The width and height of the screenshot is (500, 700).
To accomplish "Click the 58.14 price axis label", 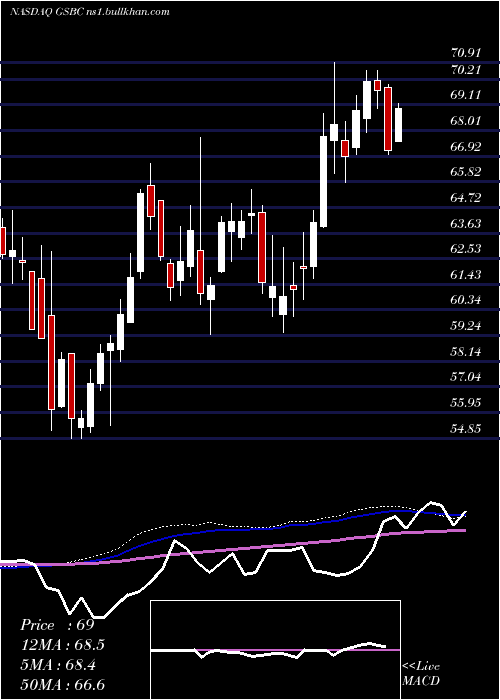I will pyautogui.click(x=466, y=352).
